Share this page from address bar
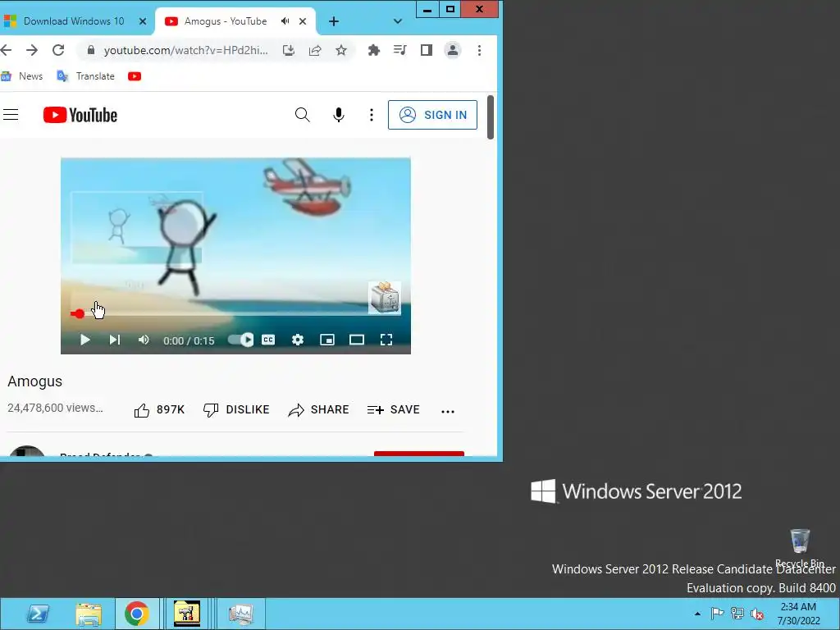This screenshot has height=630, width=840. click(x=315, y=50)
